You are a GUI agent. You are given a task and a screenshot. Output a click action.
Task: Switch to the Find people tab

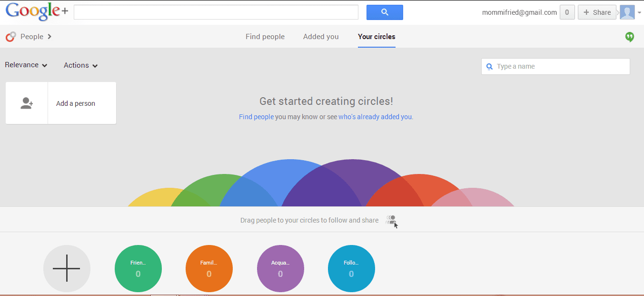point(265,37)
